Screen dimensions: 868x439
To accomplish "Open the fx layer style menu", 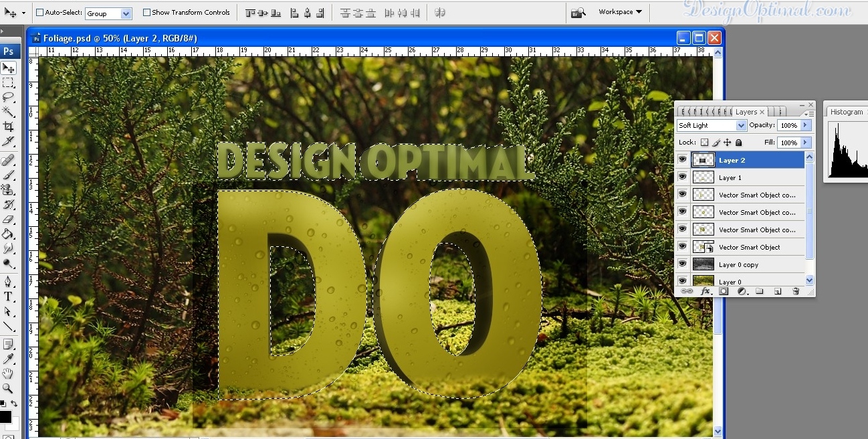I will 705,291.
